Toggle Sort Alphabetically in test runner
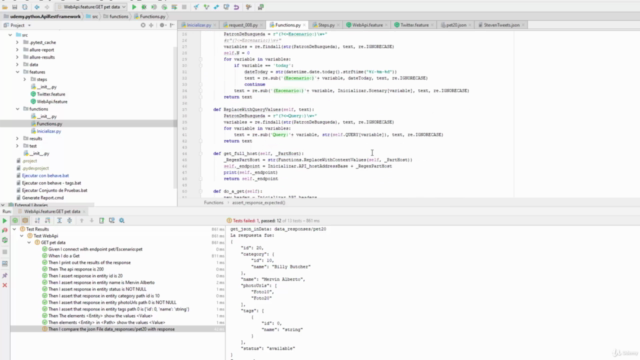Image resolution: width=640 pixels, height=360 pixels. pyautogui.click(x=37, y=221)
